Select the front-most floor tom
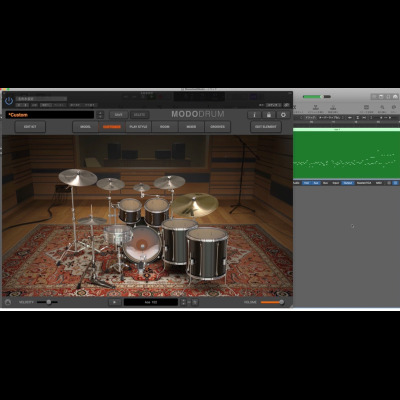The image size is (400, 400). point(207,253)
